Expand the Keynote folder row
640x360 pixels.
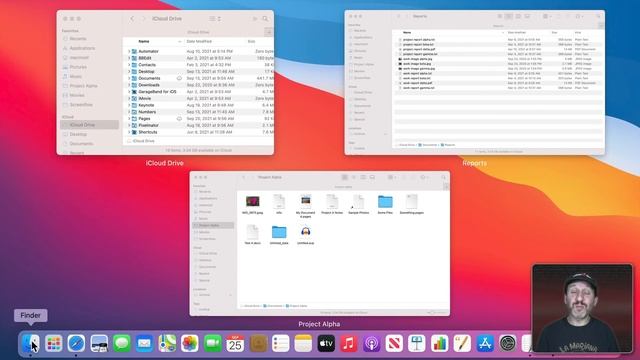tap(129, 105)
